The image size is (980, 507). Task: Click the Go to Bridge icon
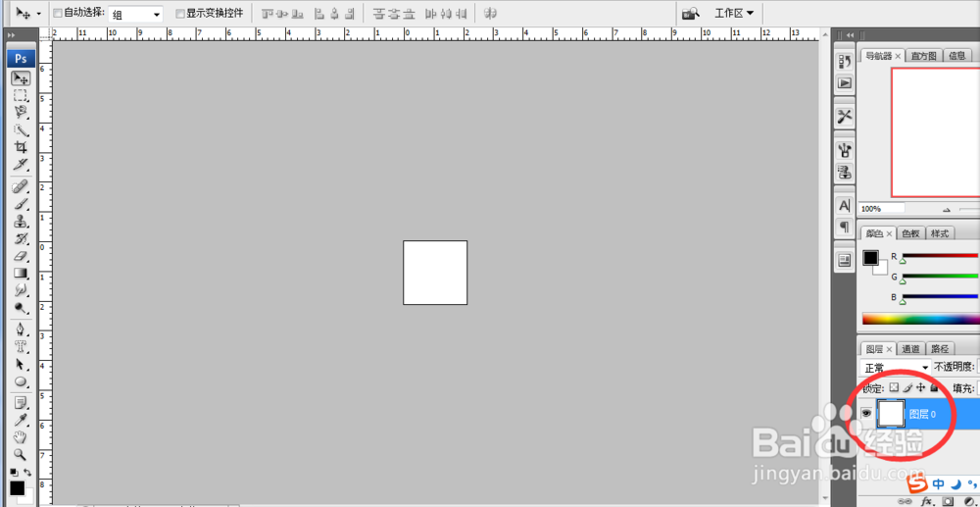[690, 13]
